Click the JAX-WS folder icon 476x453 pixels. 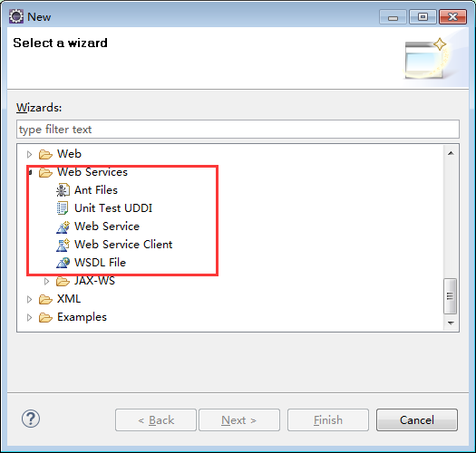[63, 281]
